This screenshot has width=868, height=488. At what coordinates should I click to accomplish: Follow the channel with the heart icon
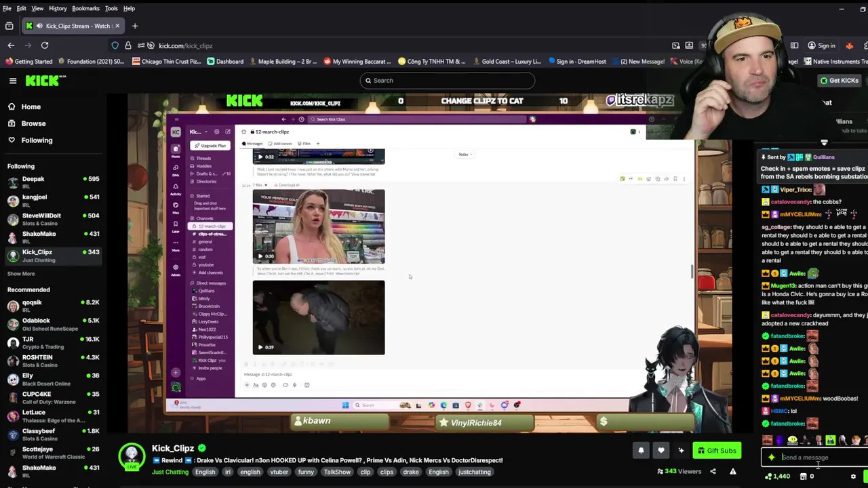[661, 450]
